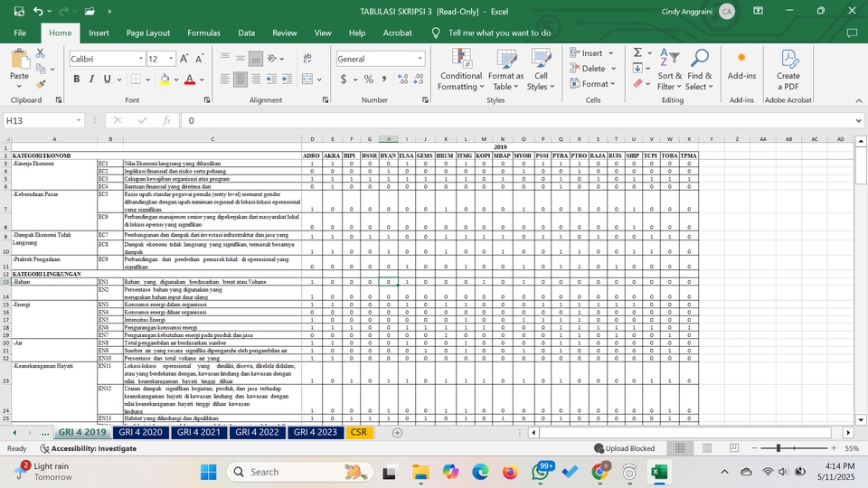Click the Format Painter brush icon
The height and width of the screenshot is (488, 868).
[40, 84]
